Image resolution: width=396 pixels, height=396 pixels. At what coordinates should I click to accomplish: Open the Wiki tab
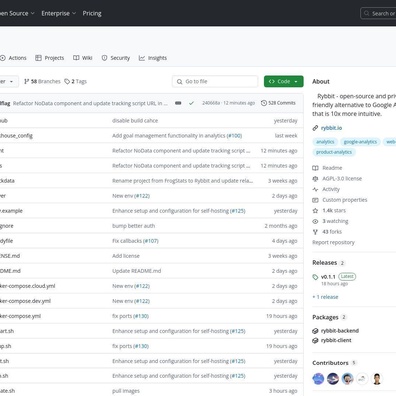(83, 58)
